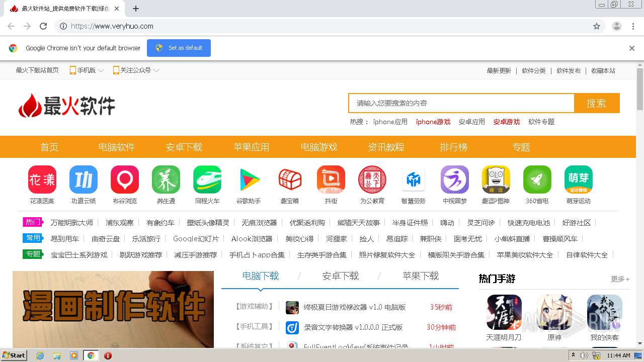The width and height of the screenshot is (644, 362).
Task: Follow the 软件发布 link
Action: point(569,71)
